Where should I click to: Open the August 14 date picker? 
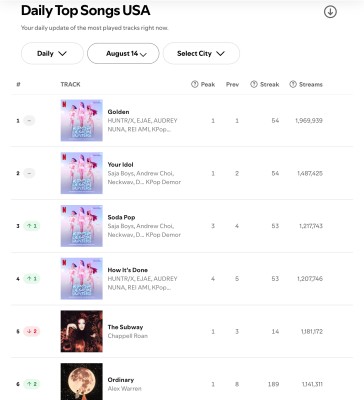pyautogui.click(x=123, y=53)
